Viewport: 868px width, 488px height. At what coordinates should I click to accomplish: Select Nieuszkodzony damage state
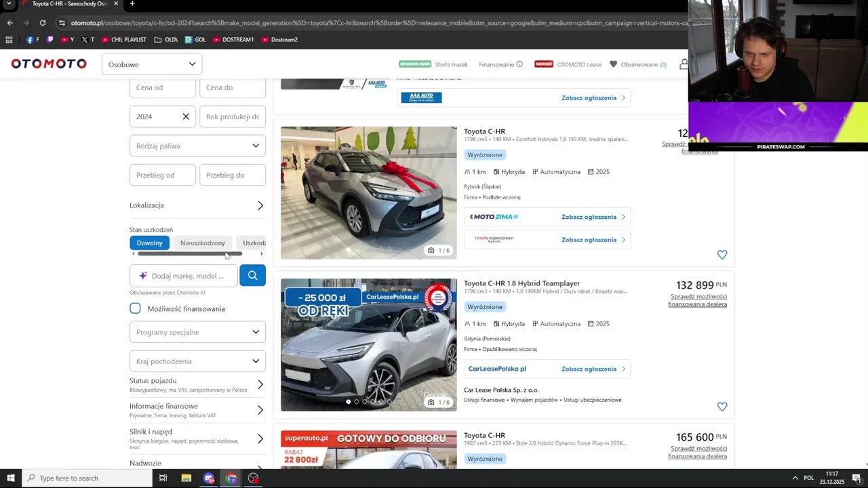202,243
